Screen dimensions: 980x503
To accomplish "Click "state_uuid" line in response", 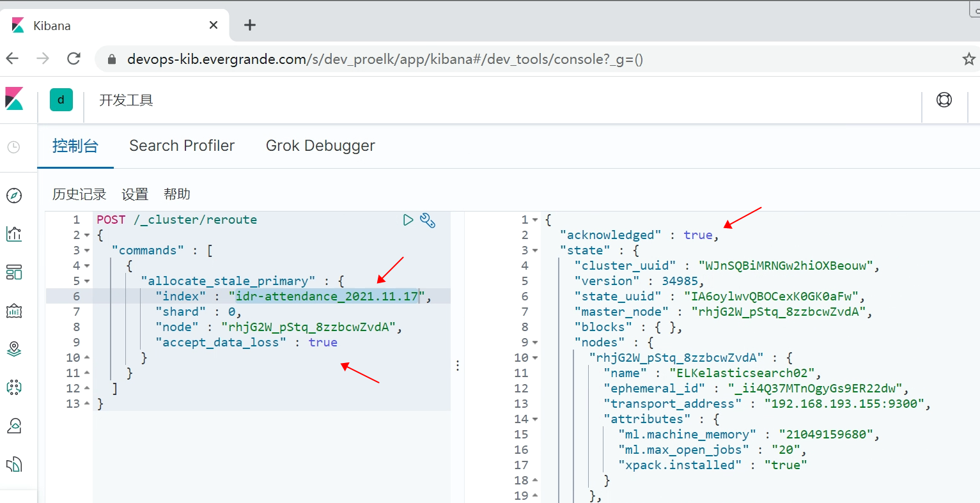I will pos(720,297).
